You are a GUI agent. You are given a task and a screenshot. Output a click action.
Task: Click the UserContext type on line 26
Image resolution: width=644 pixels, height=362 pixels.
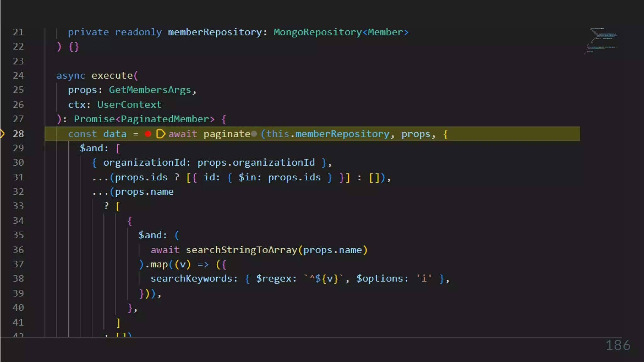pos(129,105)
